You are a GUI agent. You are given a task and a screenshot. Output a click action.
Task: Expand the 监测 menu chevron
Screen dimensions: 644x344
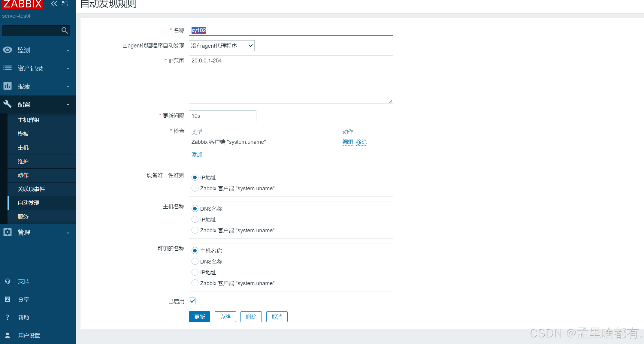coord(68,50)
